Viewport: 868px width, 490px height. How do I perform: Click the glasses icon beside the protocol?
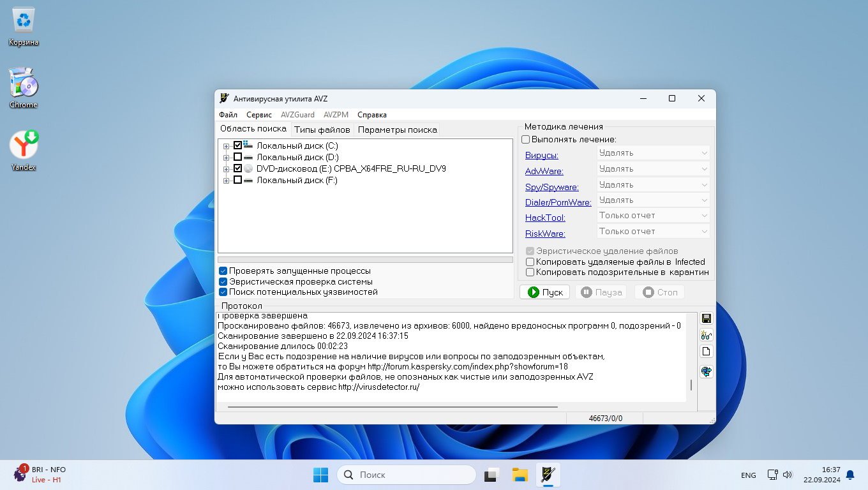[707, 335]
